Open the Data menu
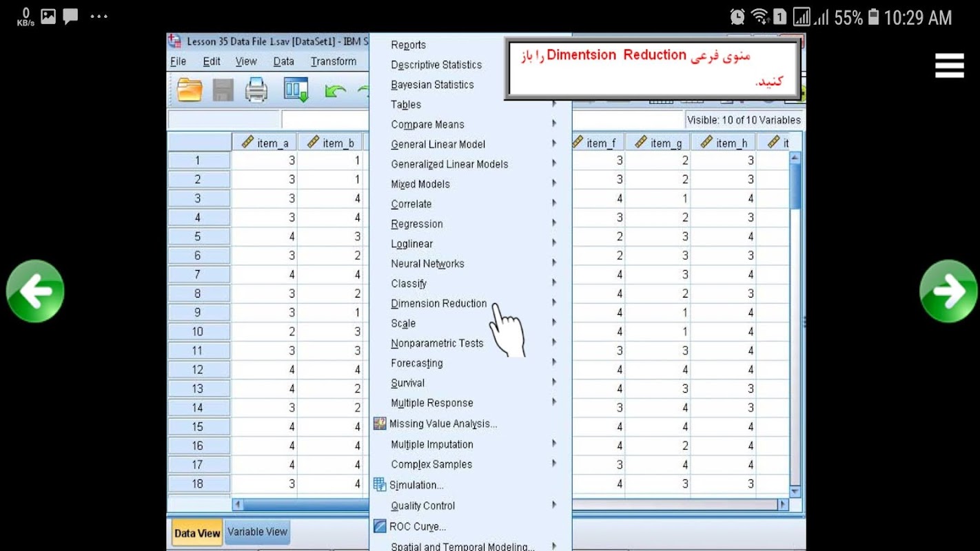 (x=284, y=61)
